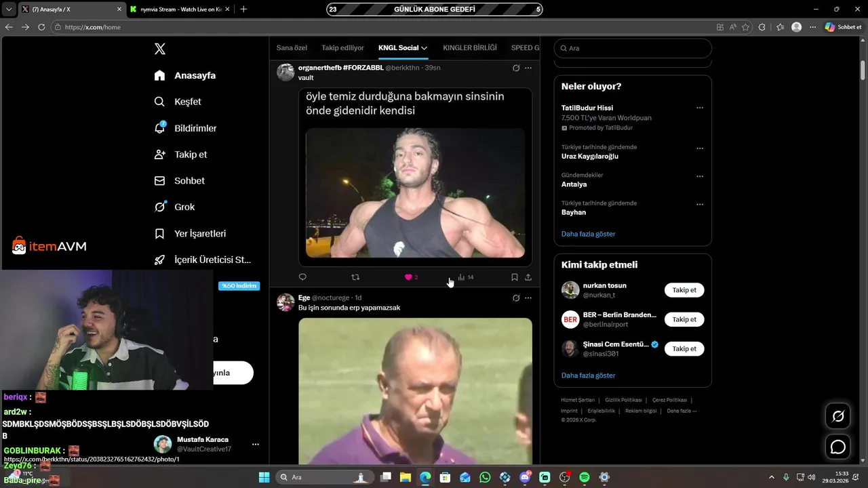Screen dimensions: 868x488
Task: Follow nurkan tosun
Action: pos(684,290)
